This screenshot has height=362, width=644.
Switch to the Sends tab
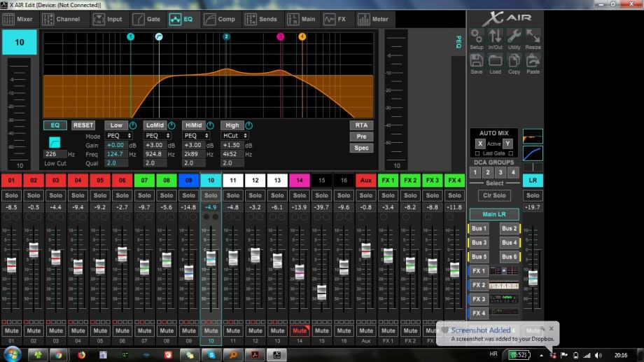pyautogui.click(x=260, y=19)
